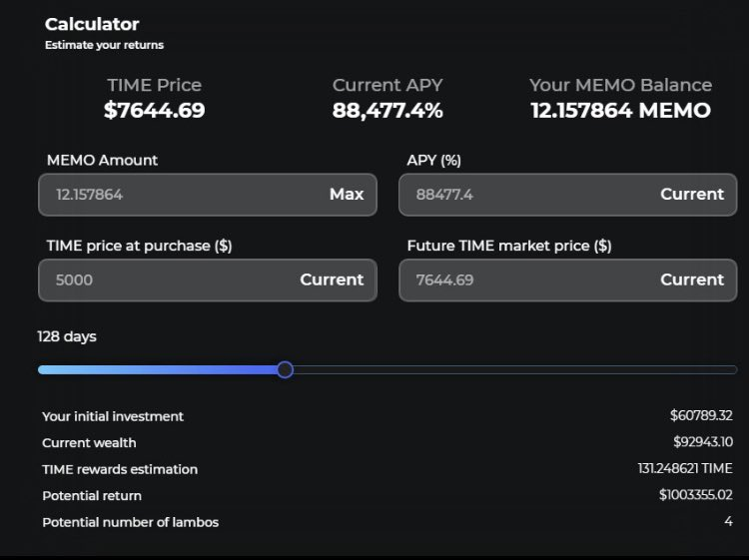The image size is (749, 560).
Task: Click Future TIME market price ($) label
Action: click(509, 246)
